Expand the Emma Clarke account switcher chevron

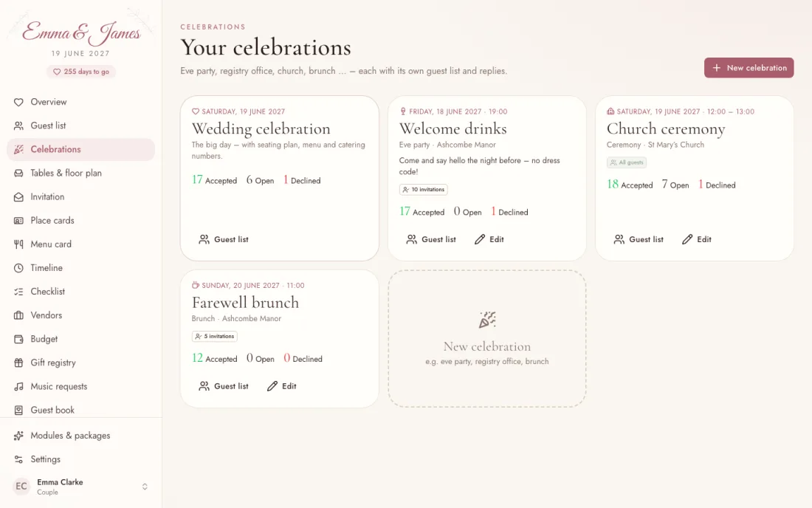point(145,487)
